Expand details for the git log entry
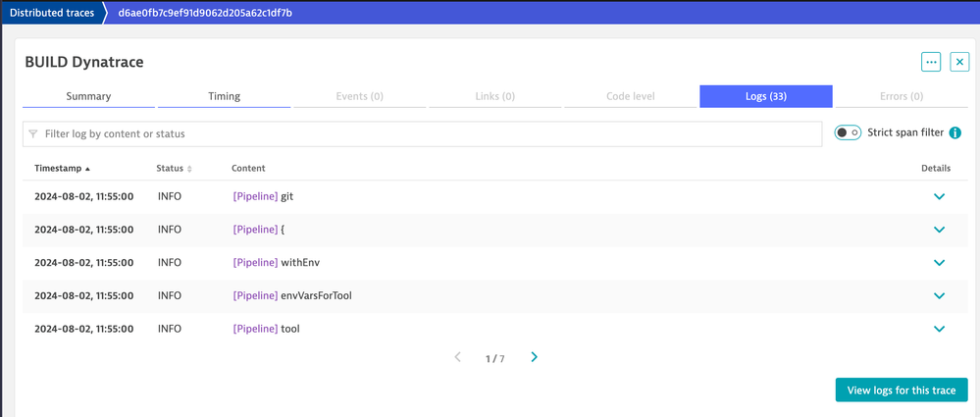This screenshot has width=980, height=417. pos(939,196)
